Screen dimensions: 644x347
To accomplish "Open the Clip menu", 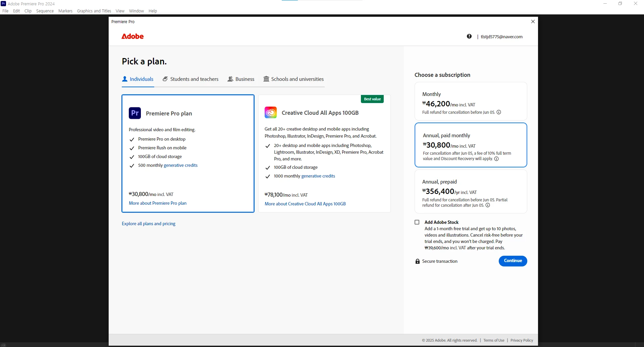I will pyautogui.click(x=28, y=11).
